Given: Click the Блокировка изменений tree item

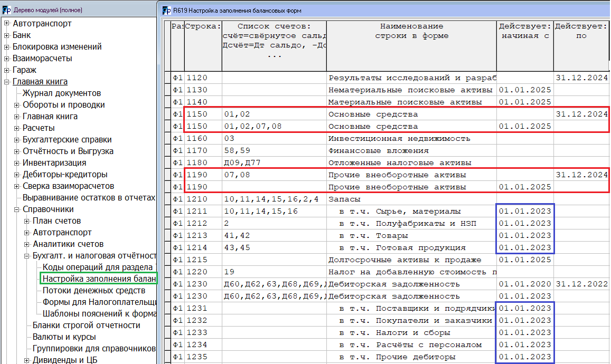Looking at the screenshot, I should [57, 47].
